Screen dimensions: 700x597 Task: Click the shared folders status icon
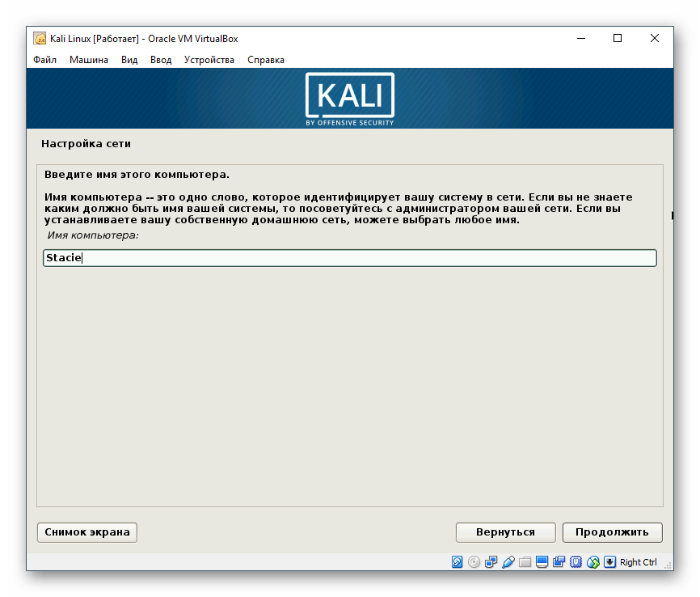coord(525,562)
